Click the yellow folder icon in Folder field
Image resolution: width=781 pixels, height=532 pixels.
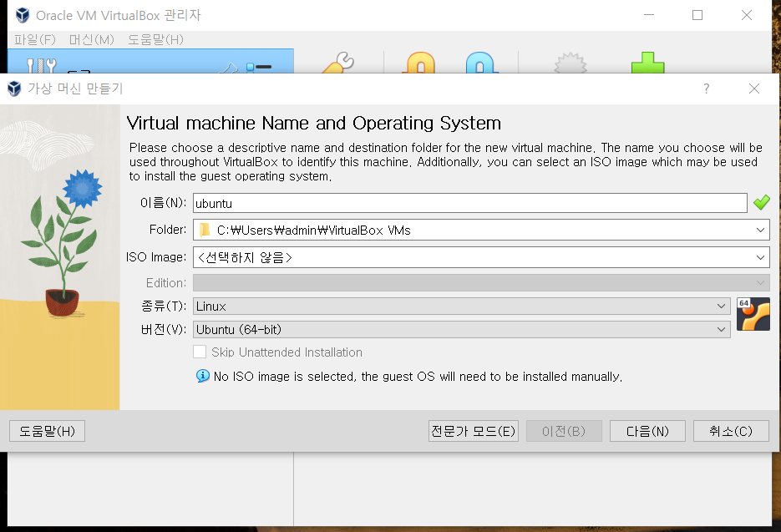pos(204,230)
